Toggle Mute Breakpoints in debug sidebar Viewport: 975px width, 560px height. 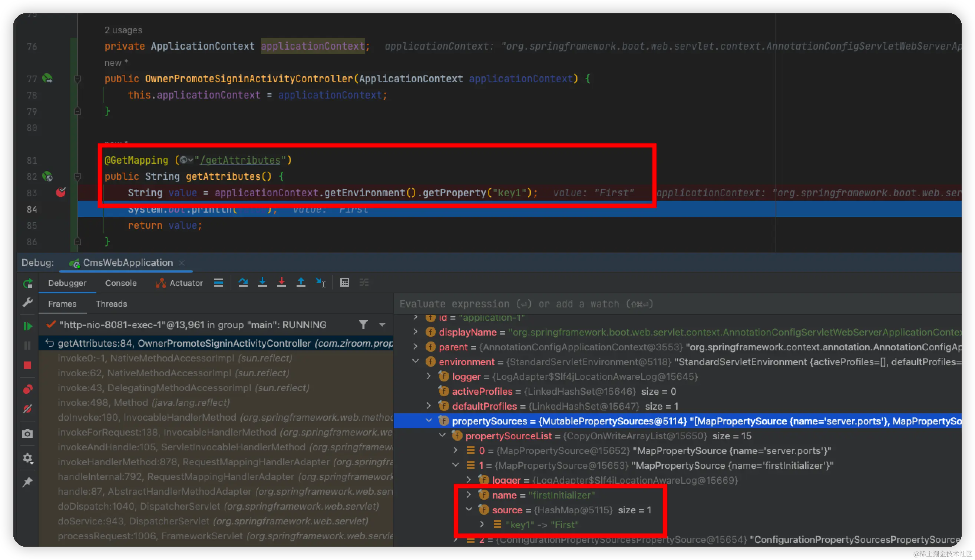27,409
